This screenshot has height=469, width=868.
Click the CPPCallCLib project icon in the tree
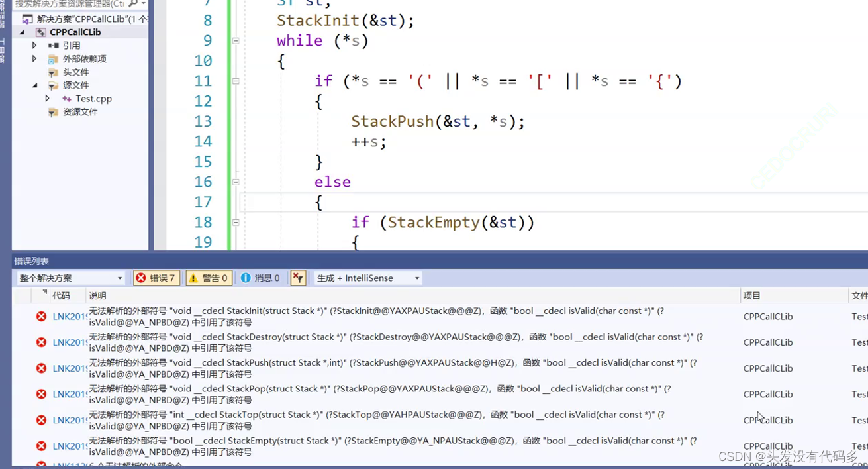click(x=40, y=32)
